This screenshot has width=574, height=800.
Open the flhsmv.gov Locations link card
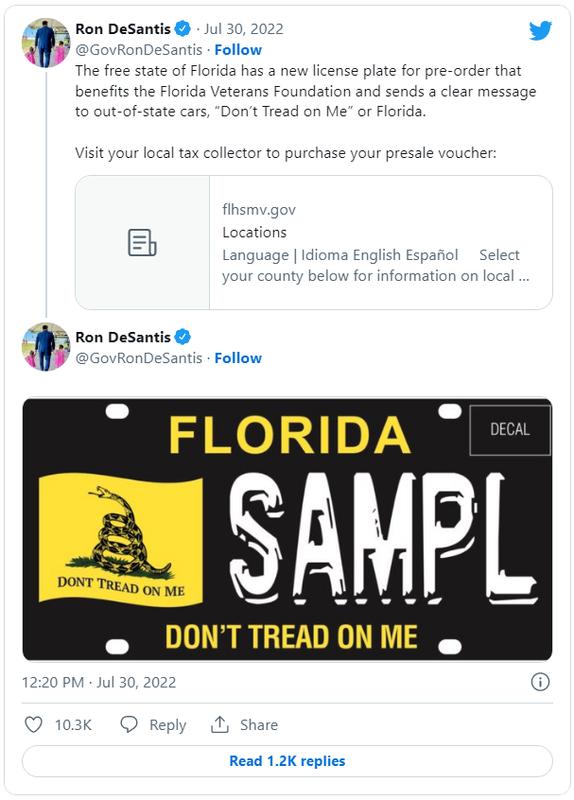[x=314, y=242]
